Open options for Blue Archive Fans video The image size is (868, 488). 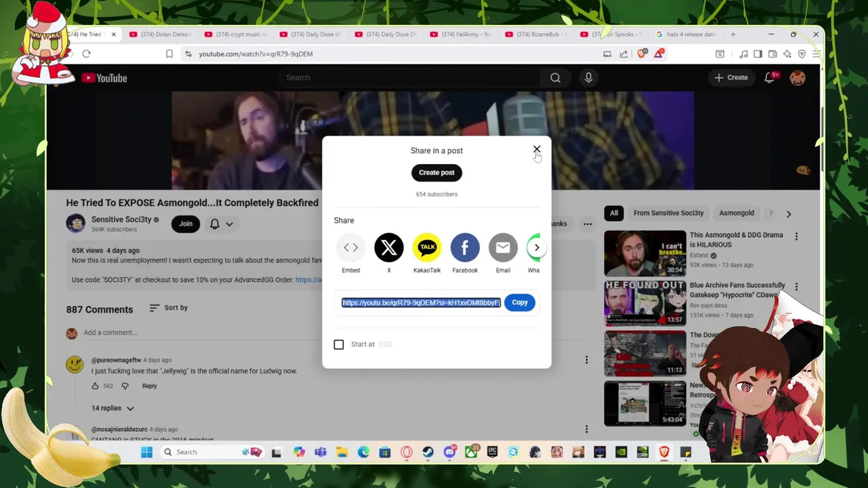796,287
